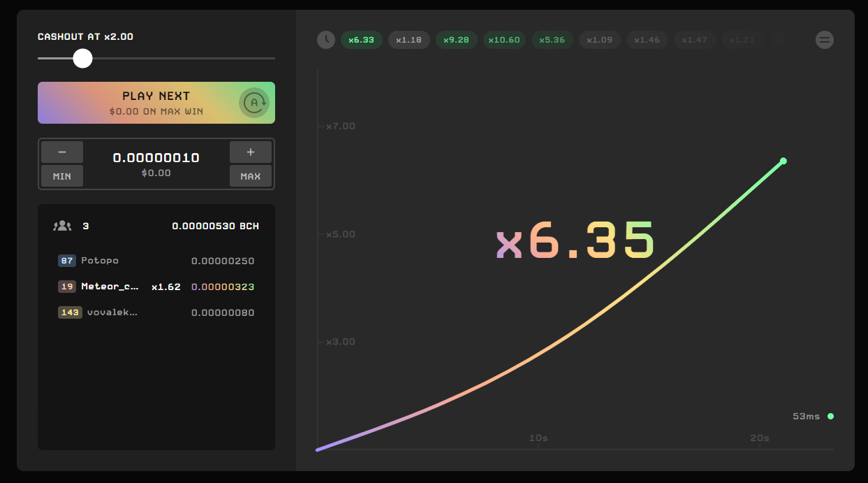
Task: Click the round history clock icon
Action: click(x=326, y=40)
